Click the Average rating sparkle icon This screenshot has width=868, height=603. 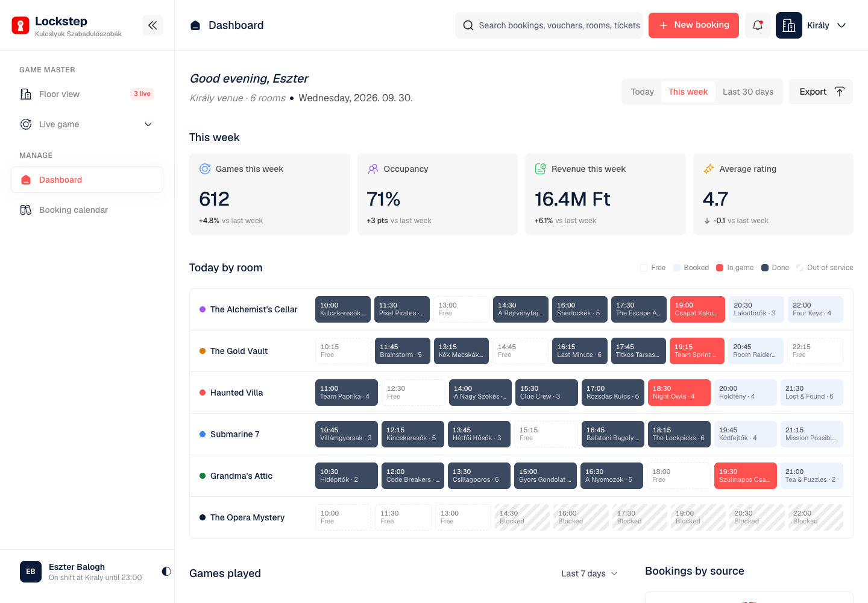[x=709, y=169]
